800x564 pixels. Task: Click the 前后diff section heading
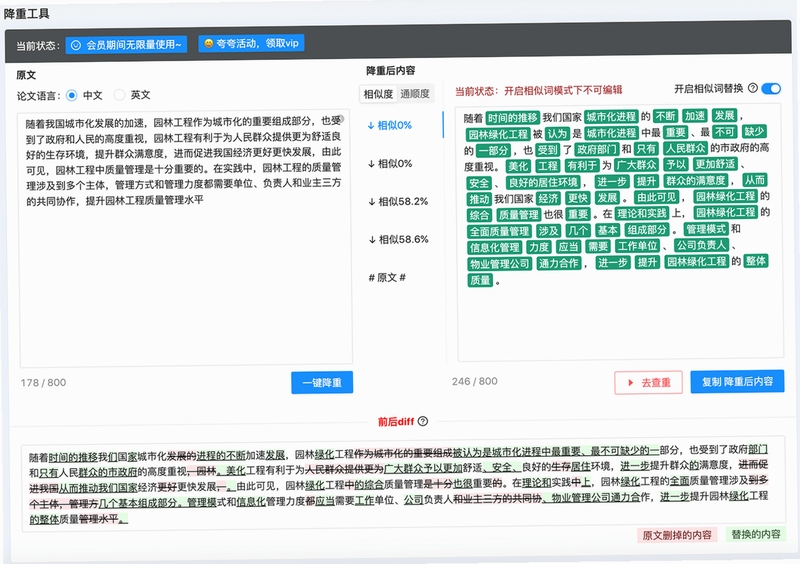pos(396,422)
